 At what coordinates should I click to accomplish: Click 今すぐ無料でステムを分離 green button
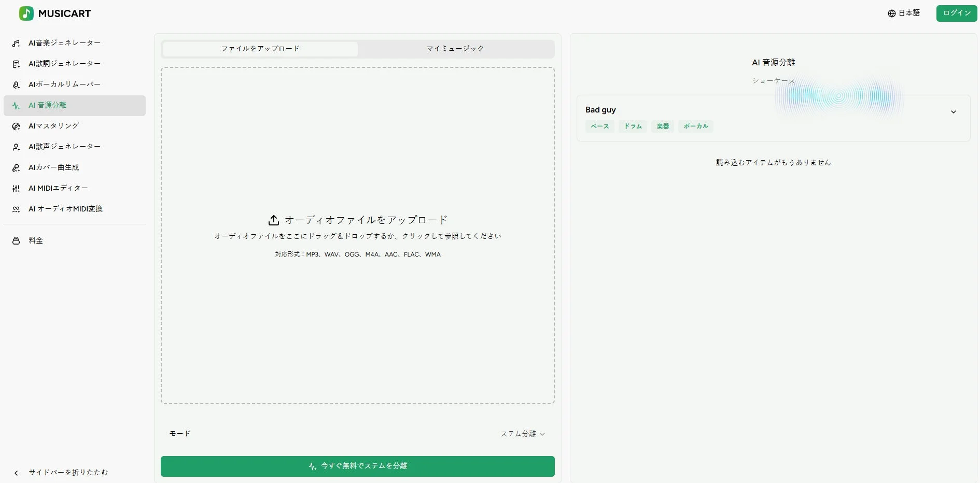[x=357, y=466]
